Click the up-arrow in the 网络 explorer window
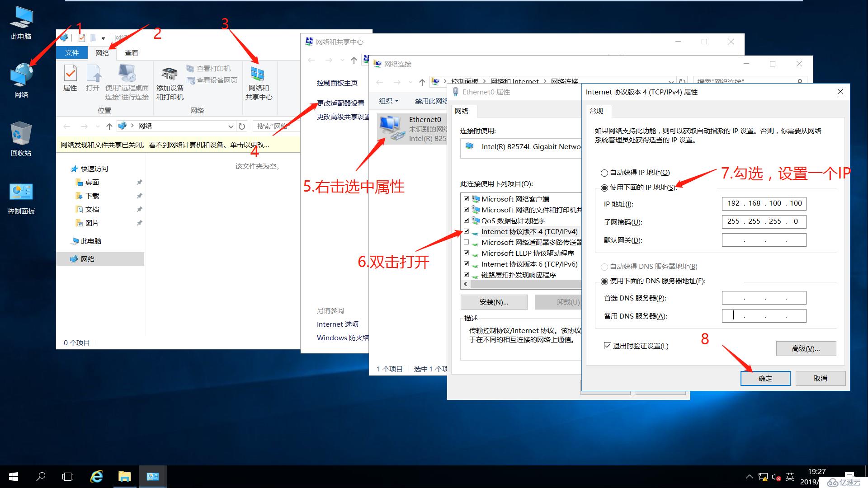 [109, 126]
